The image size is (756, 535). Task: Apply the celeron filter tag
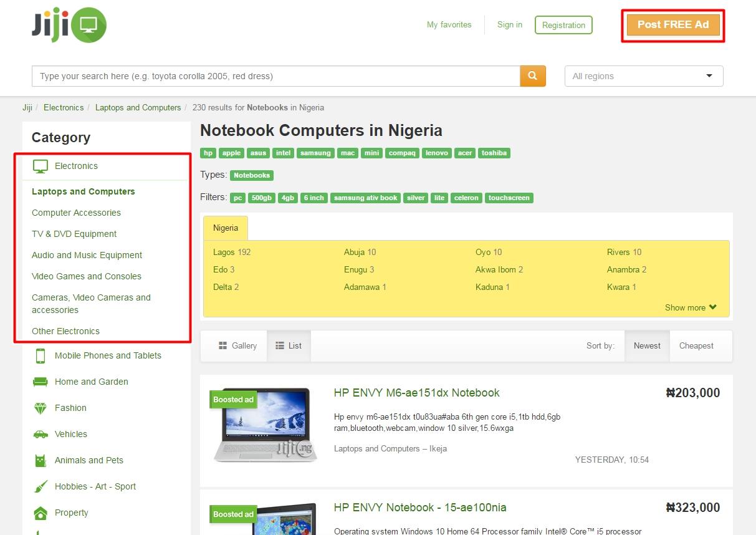[x=466, y=198]
